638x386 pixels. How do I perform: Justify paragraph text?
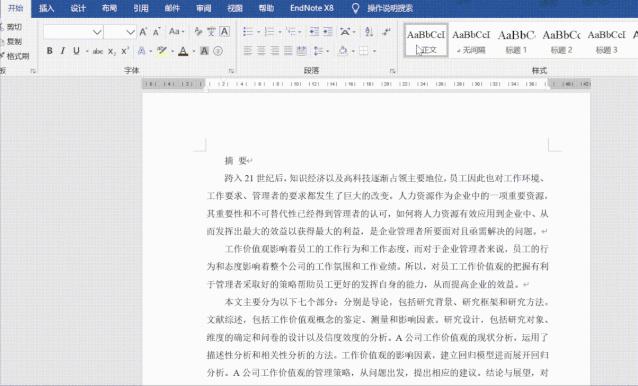tap(288, 51)
